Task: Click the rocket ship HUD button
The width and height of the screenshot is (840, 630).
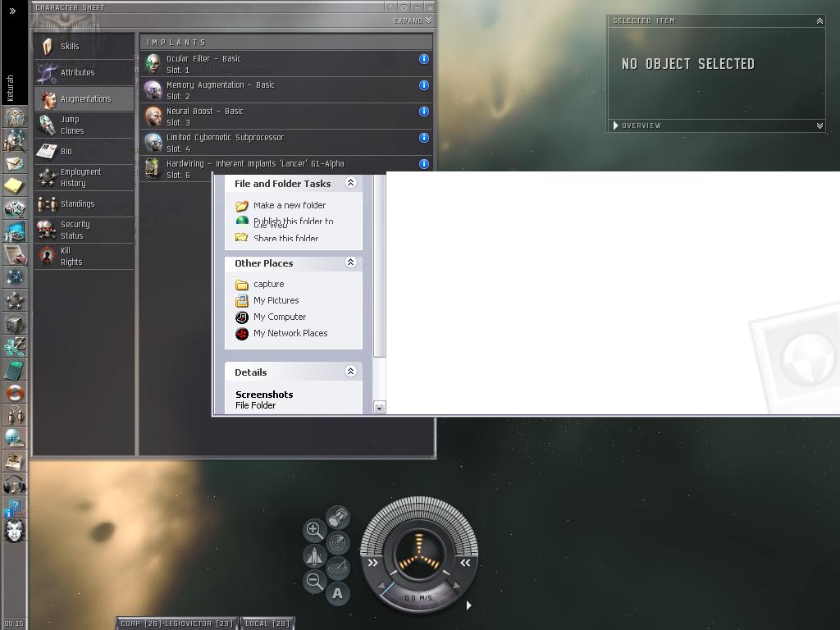Action: pyautogui.click(x=314, y=555)
